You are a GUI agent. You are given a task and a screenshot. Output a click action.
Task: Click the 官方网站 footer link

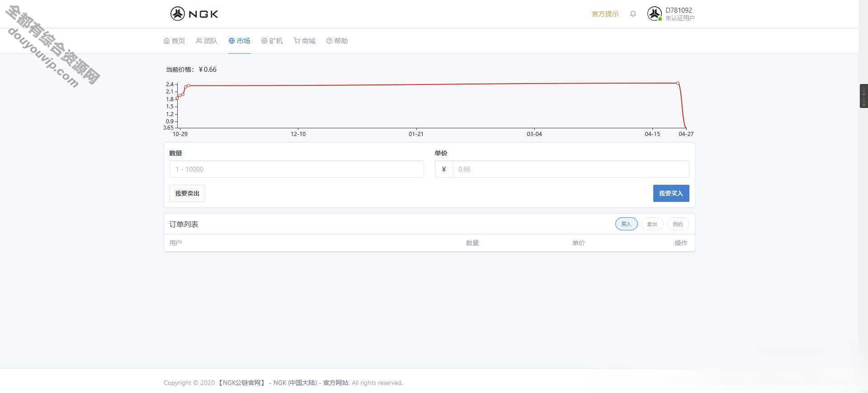(x=335, y=383)
